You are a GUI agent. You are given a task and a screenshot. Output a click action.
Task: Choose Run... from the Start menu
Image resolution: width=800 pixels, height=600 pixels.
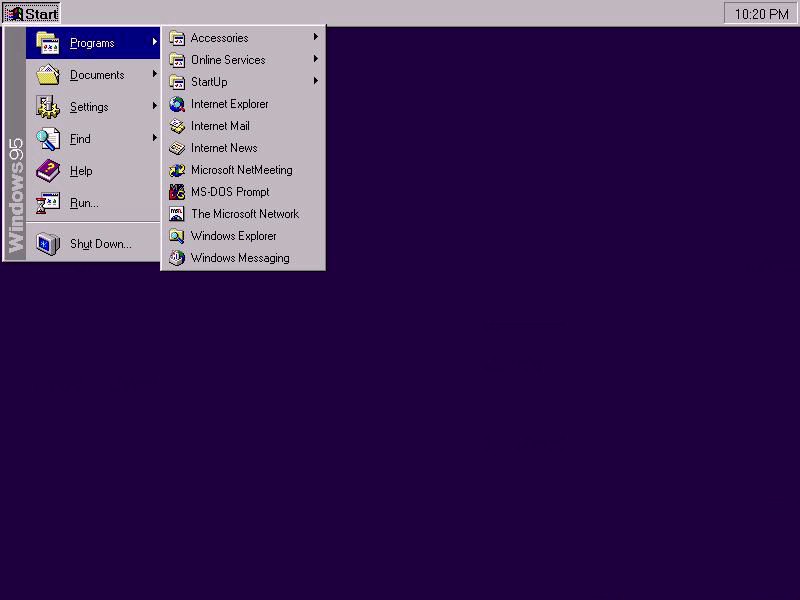pyautogui.click(x=84, y=203)
